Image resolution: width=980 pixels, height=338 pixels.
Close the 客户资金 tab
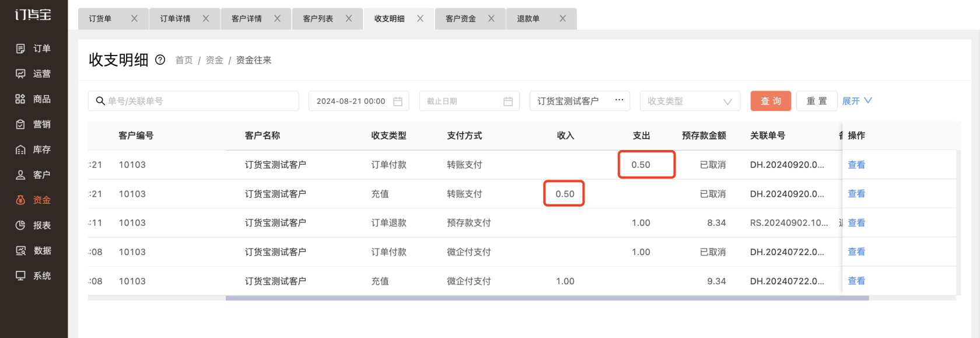(491, 19)
